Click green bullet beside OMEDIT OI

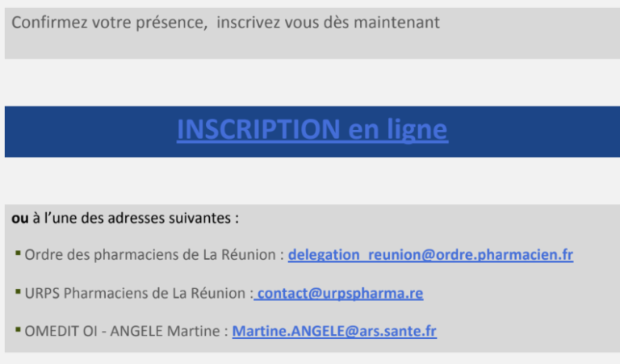click(18, 329)
